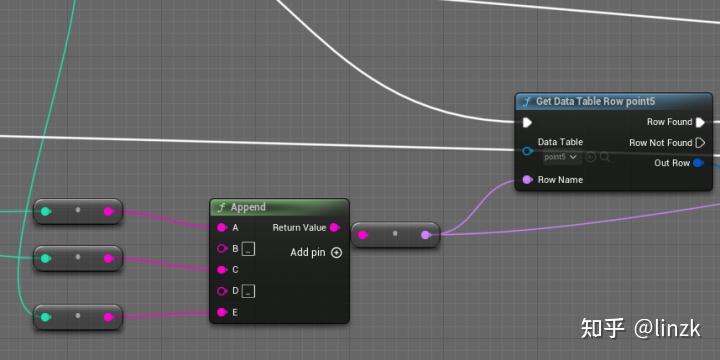Click input pin D on Append node
This screenshot has height=360, width=720.
pyautogui.click(x=222, y=291)
